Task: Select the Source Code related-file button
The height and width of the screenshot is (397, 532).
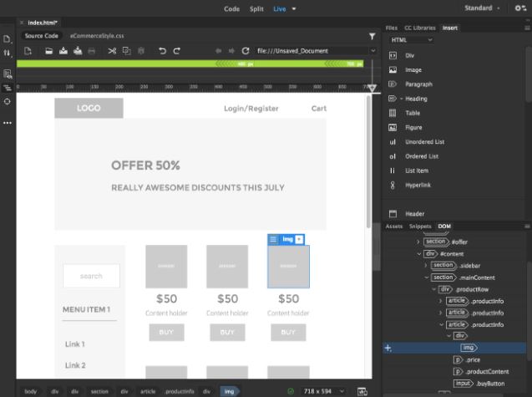Action: pos(42,36)
